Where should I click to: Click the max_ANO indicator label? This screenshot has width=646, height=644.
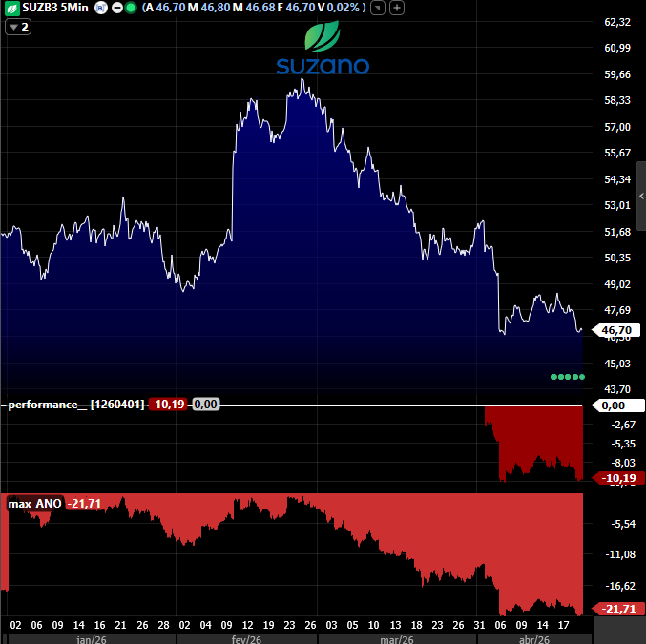pos(34,504)
